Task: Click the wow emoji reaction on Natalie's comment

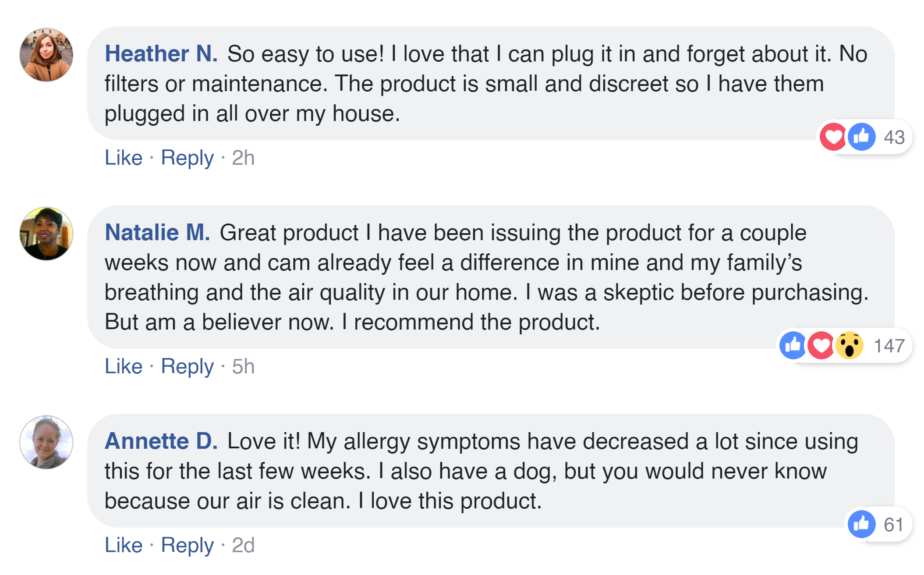Action: 849,346
